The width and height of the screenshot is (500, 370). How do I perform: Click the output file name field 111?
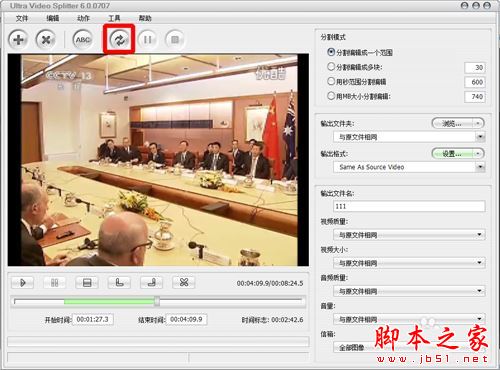(409, 206)
